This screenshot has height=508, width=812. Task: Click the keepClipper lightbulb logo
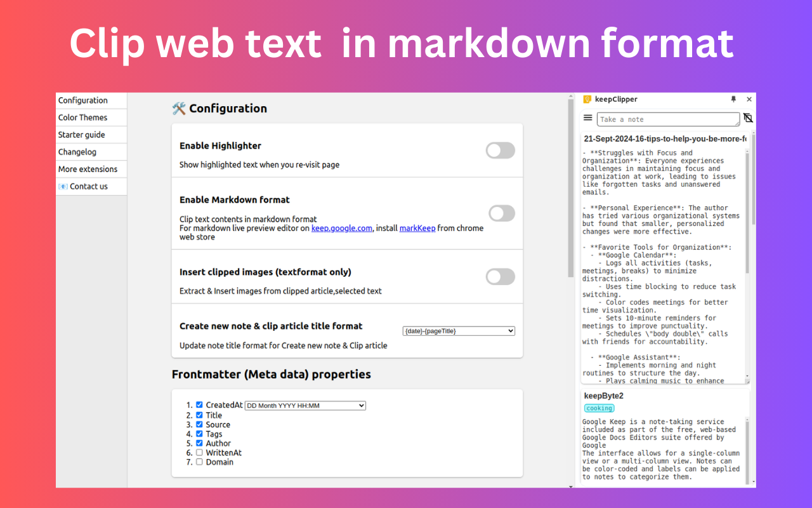click(587, 99)
